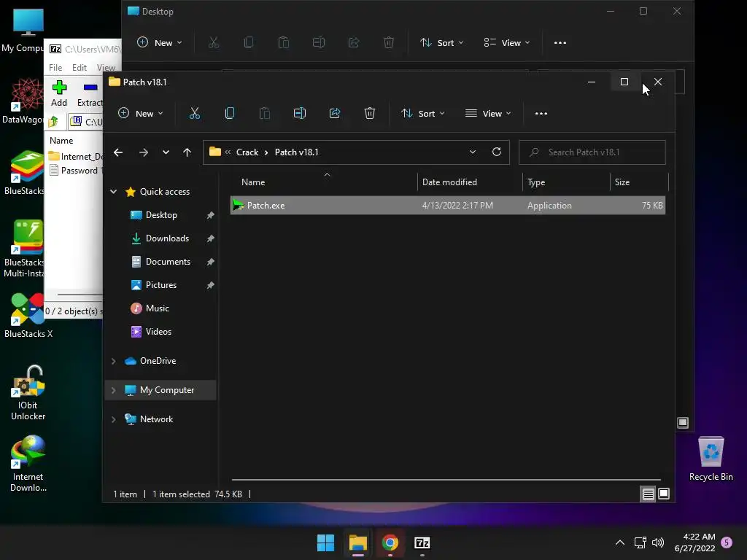This screenshot has width=747, height=560.
Task: Open Chrome from the taskbar
Action: click(x=390, y=542)
